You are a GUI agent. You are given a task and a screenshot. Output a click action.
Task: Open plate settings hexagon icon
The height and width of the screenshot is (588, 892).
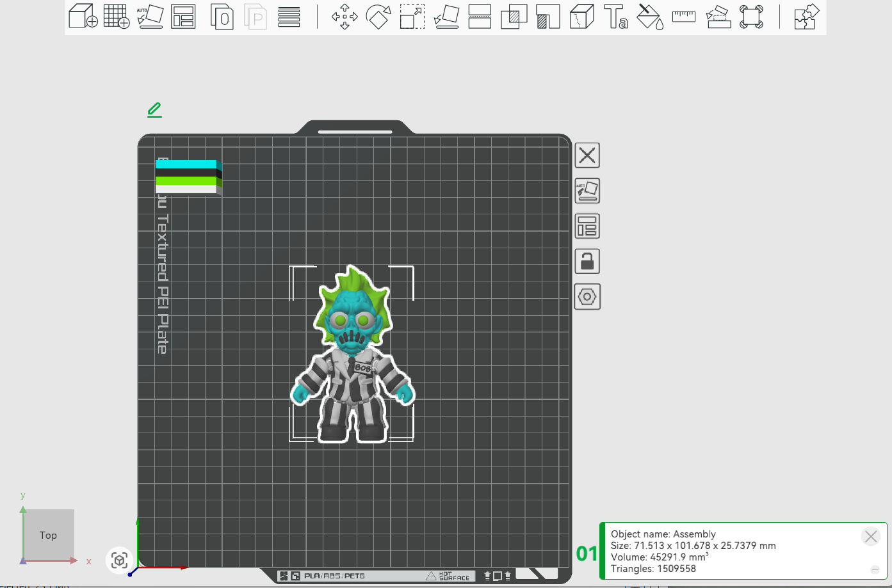click(x=587, y=297)
